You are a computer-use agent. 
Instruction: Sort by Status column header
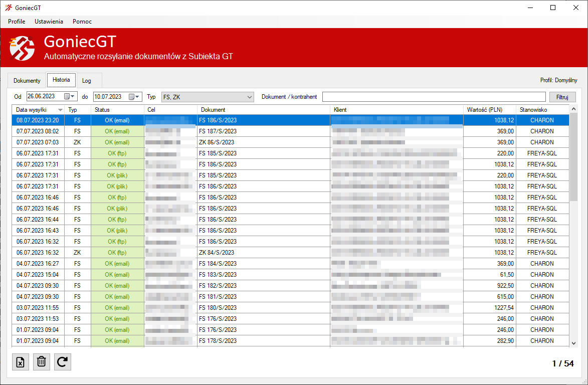point(117,110)
